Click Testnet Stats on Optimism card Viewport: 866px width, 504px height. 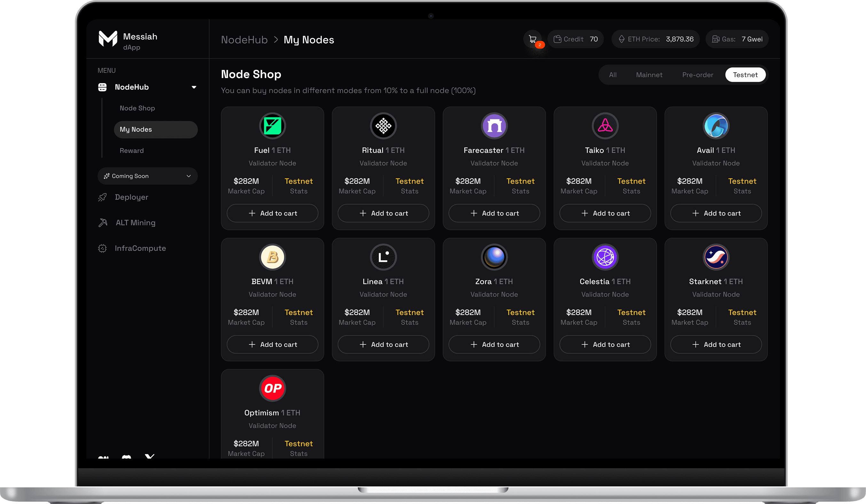click(299, 448)
